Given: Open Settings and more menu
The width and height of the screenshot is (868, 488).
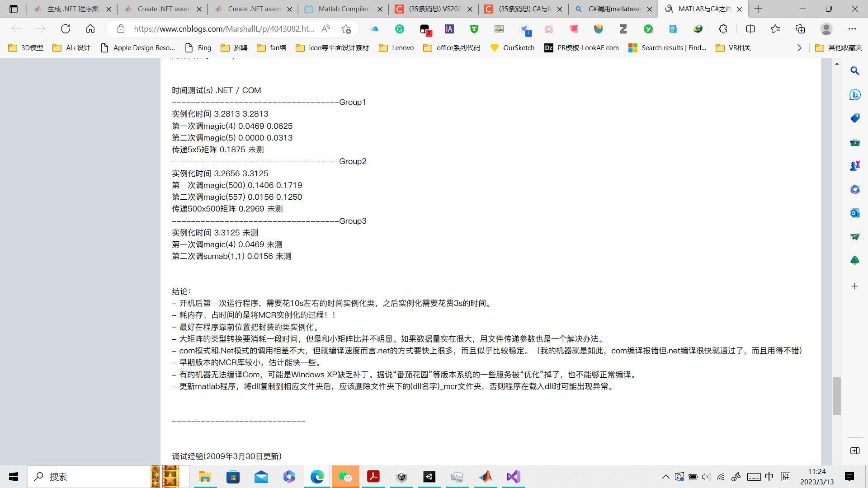Looking at the screenshot, I should [x=852, y=29].
